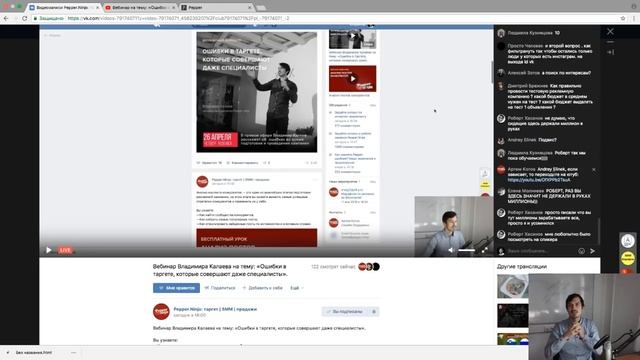Open a new browser tab
The image size is (640, 360).
click(261, 7)
